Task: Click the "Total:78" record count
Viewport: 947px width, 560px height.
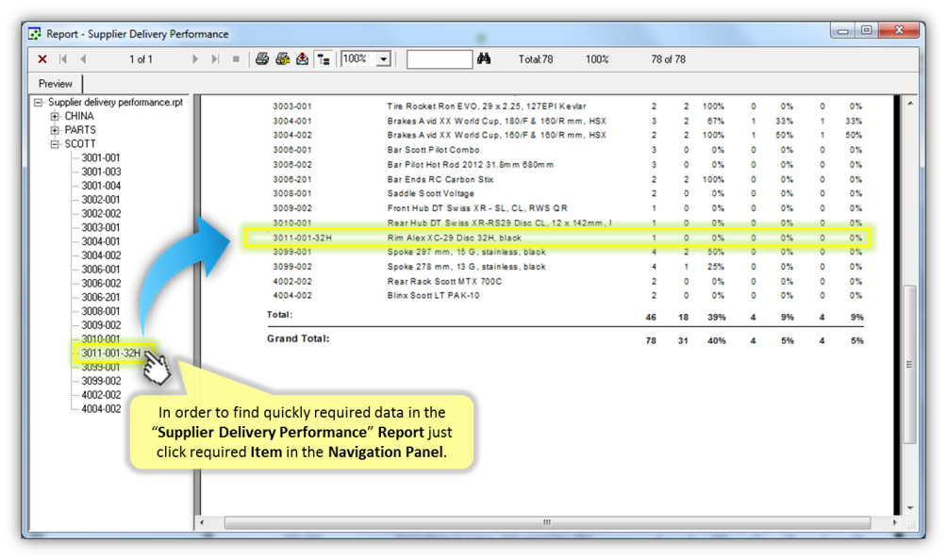Action: point(536,59)
